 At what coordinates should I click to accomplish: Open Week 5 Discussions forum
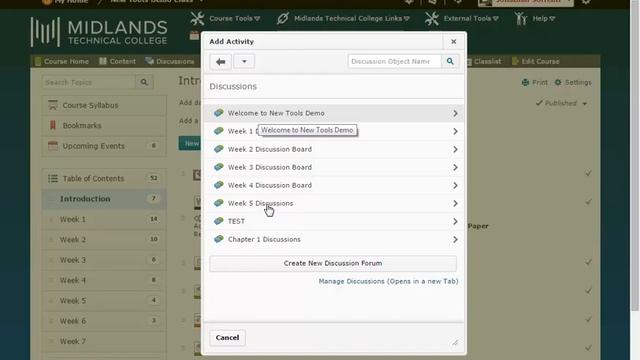pos(333,203)
